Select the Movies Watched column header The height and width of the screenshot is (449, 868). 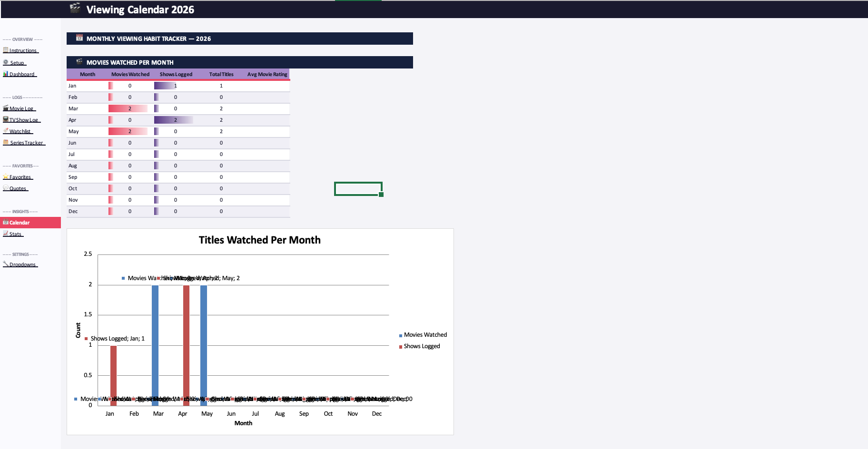tap(130, 74)
